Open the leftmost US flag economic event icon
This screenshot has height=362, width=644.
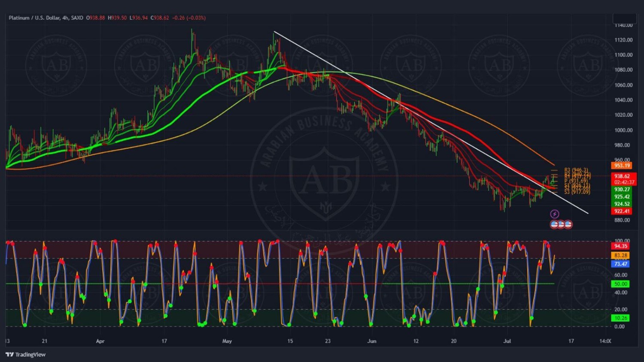554,224
